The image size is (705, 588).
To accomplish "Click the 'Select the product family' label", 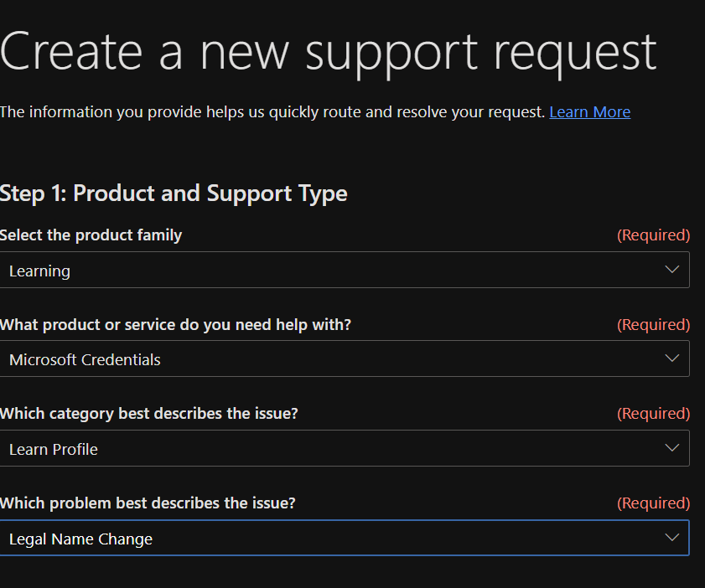I will pos(91,235).
